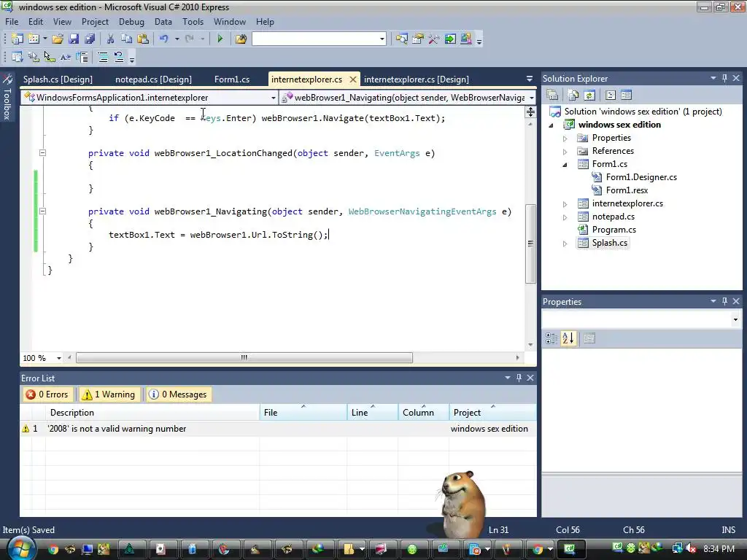747x560 pixels.
Task: Open Properties Window from toolbar icon
Action: point(418,39)
